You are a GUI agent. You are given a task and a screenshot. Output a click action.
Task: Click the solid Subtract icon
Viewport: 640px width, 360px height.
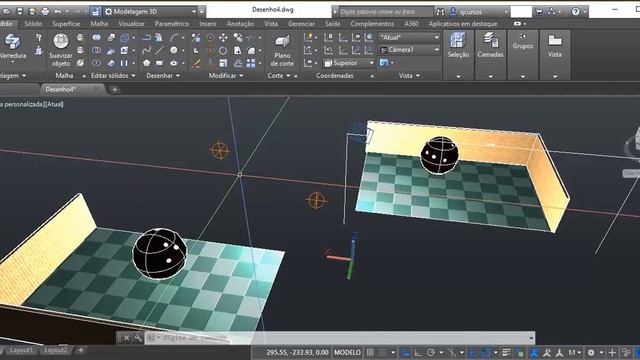click(x=96, y=50)
